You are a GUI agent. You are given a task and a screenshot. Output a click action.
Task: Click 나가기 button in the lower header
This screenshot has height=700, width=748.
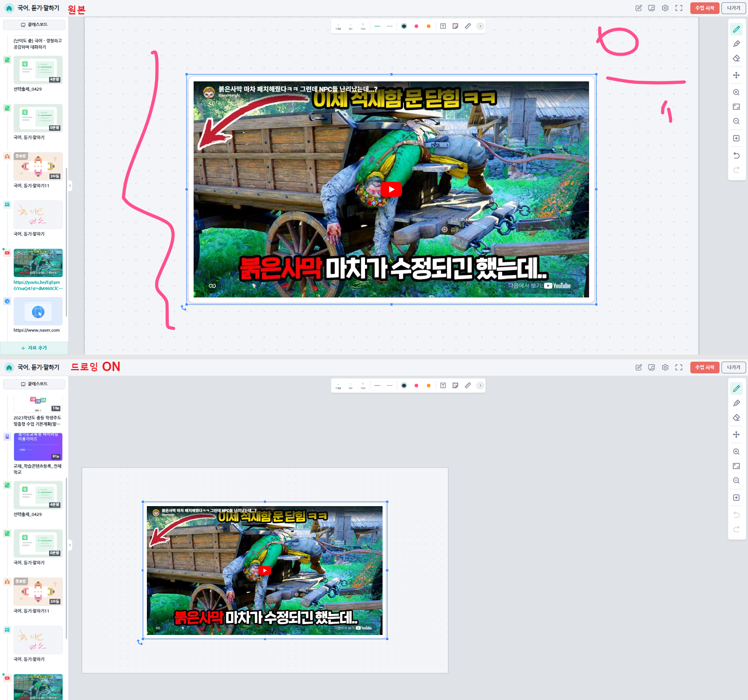point(734,368)
